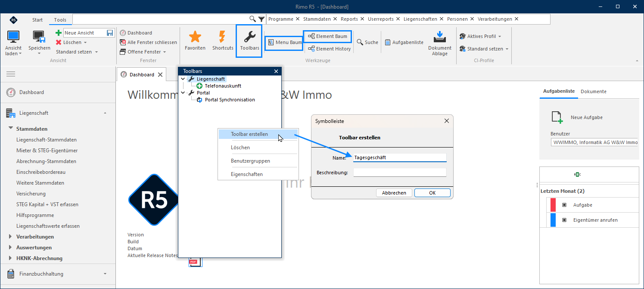This screenshot has height=289, width=644.
Task: Click the Neue Aufgabe document icon
Action: (x=557, y=117)
